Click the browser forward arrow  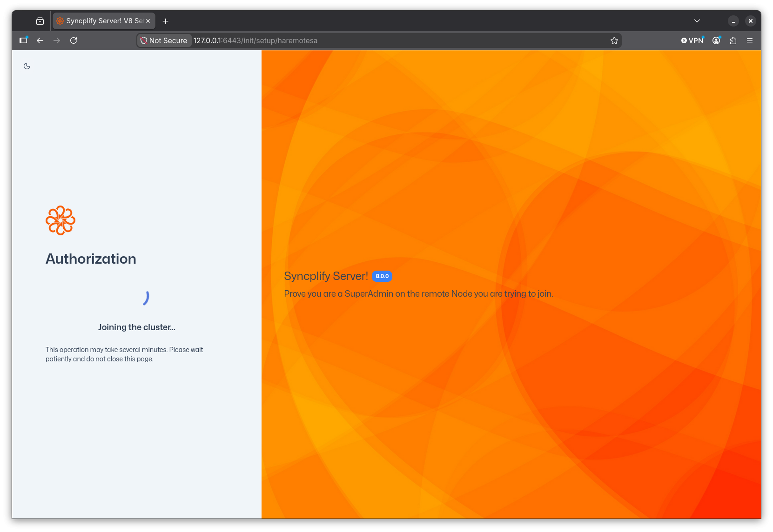(x=57, y=40)
